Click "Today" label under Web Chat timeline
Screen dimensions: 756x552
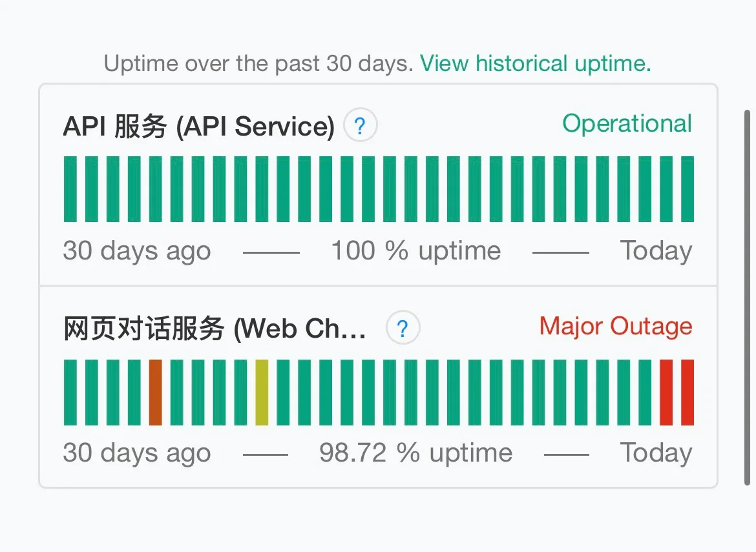(x=656, y=453)
